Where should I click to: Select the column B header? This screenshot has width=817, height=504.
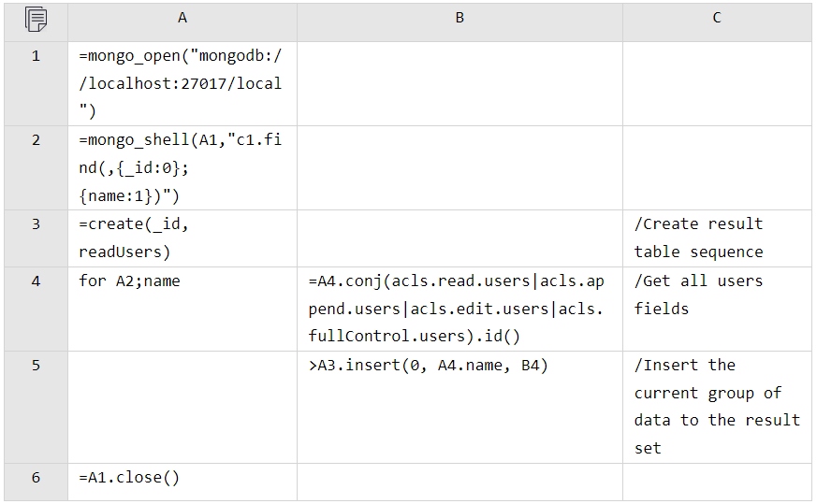point(460,19)
